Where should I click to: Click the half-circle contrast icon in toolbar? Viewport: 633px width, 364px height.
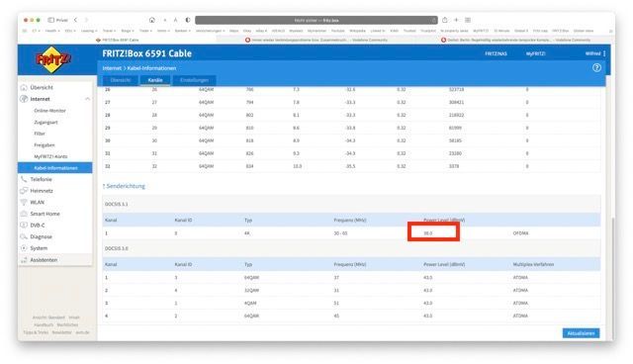[188, 20]
